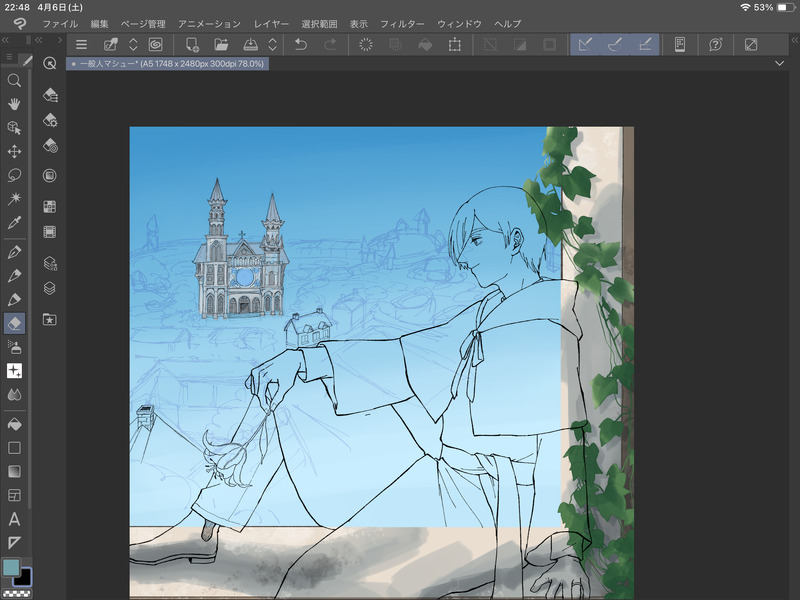The height and width of the screenshot is (600, 800).
Task: Open the hamburger menu button in command bar
Action: tap(82, 44)
